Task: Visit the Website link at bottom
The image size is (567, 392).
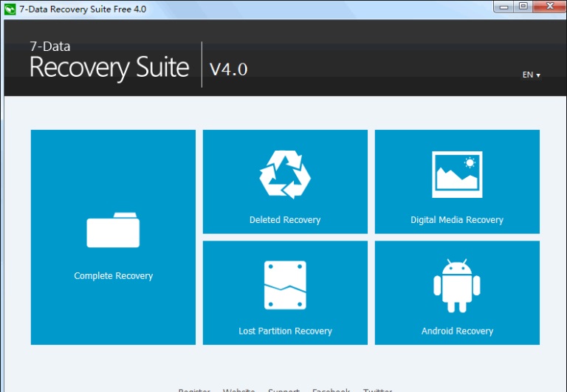Action: tap(238, 390)
